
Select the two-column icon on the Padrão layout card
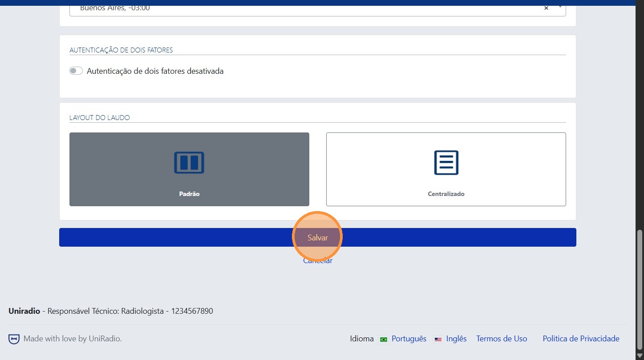click(x=189, y=163)
